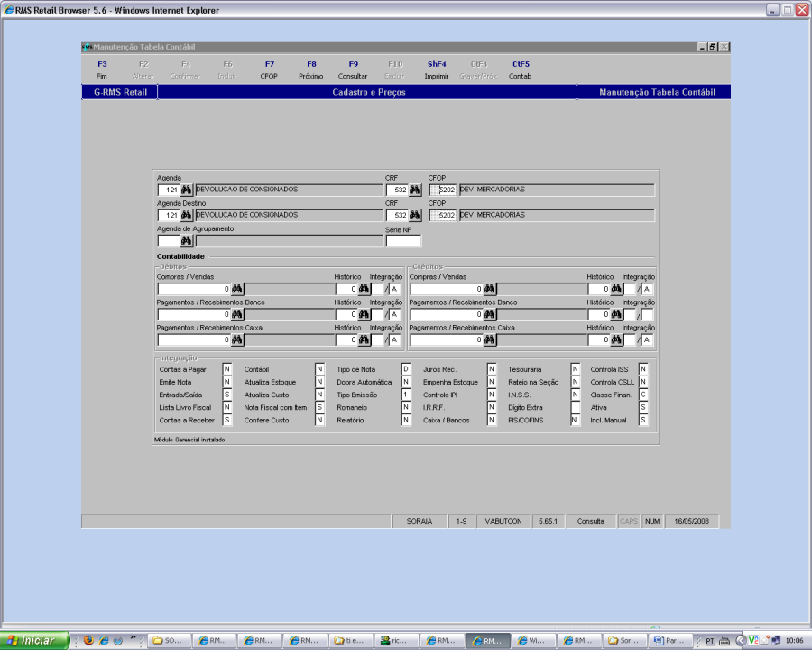Viewport: 812px width, 650px height.
Task: Click Créditos Pagamentos / Recebimentos Caixa account field
Action: [446, 339]
